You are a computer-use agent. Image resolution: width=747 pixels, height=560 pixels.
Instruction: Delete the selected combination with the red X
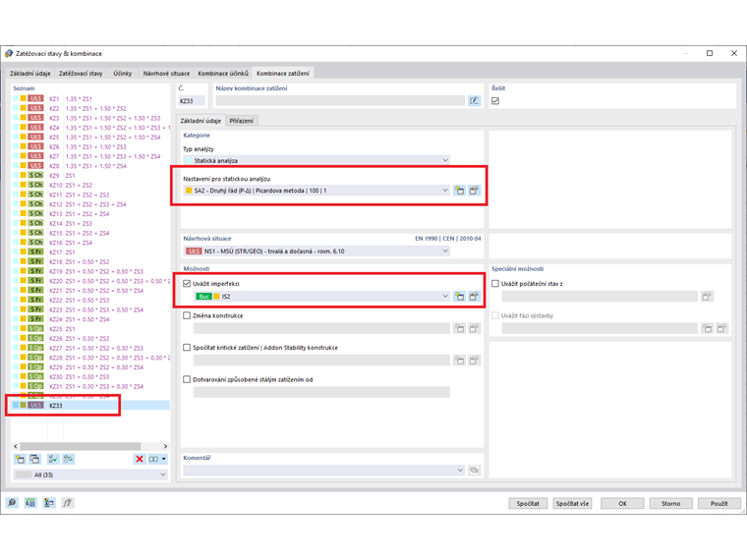tap(140, 459)
